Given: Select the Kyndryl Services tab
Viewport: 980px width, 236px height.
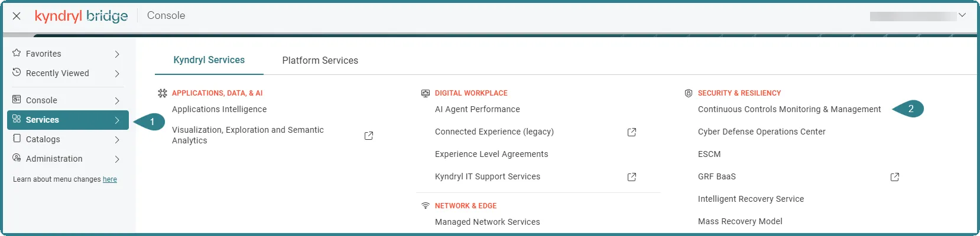Looking at the screenshot, I should [x=209, y=60].
